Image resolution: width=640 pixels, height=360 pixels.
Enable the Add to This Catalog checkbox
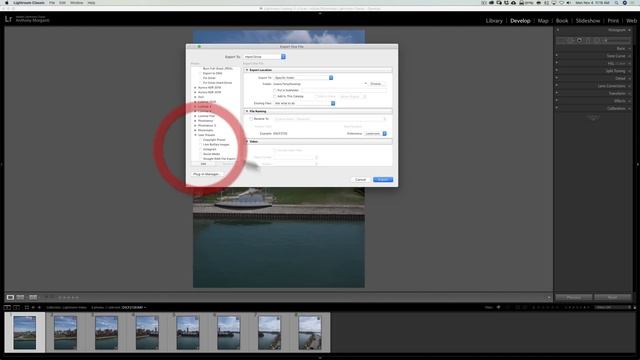point(275,96)
